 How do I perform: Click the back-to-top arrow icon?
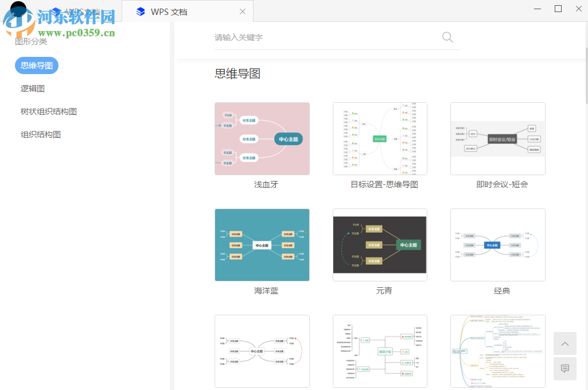point(564,343)
